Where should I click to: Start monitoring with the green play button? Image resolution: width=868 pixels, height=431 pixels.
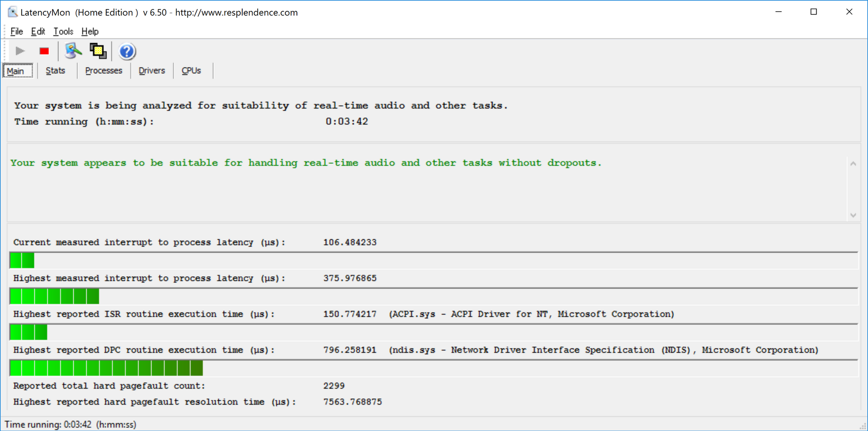[20, 51]
